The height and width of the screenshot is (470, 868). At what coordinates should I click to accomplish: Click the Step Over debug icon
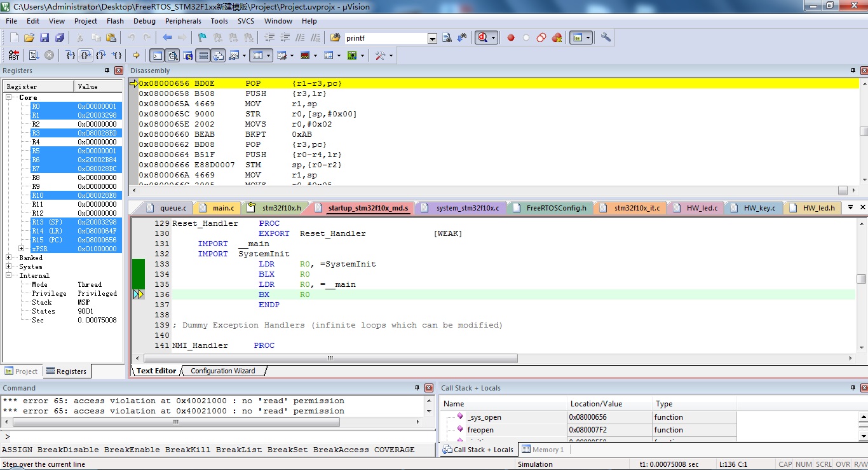(x=85, y=55)
